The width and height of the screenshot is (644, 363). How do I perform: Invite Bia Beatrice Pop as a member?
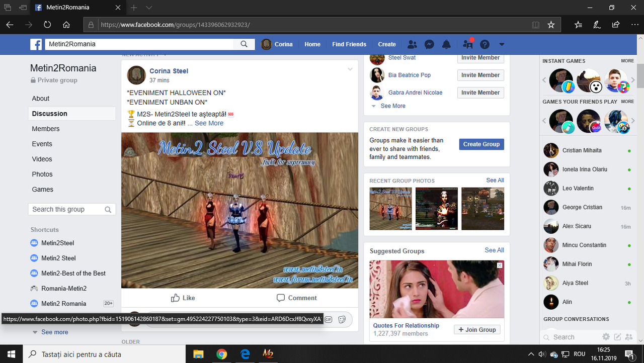pyautogui.click(x=480, y=75)
